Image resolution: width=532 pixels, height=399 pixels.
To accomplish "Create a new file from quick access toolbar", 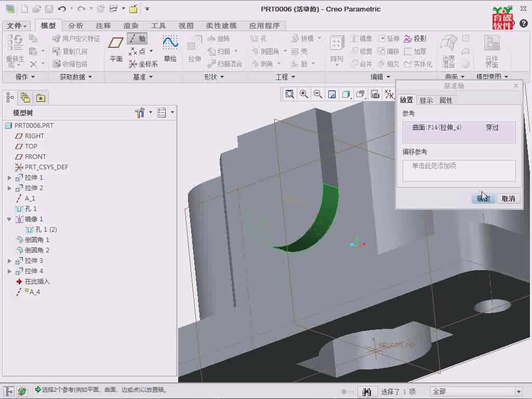I will point(24,9).
